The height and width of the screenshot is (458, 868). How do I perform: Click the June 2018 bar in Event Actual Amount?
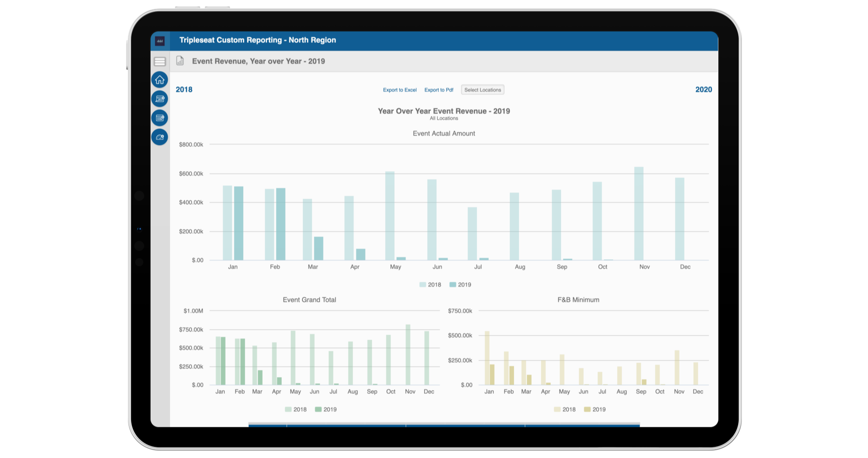432,220
